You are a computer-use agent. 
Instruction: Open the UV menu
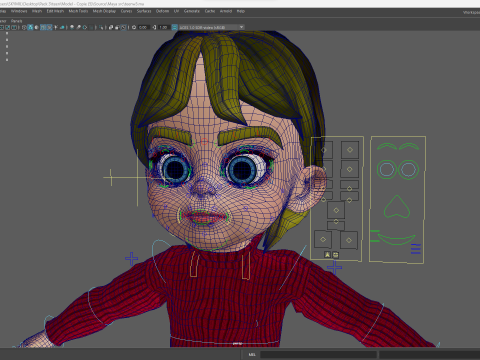(x=176, y=11)
